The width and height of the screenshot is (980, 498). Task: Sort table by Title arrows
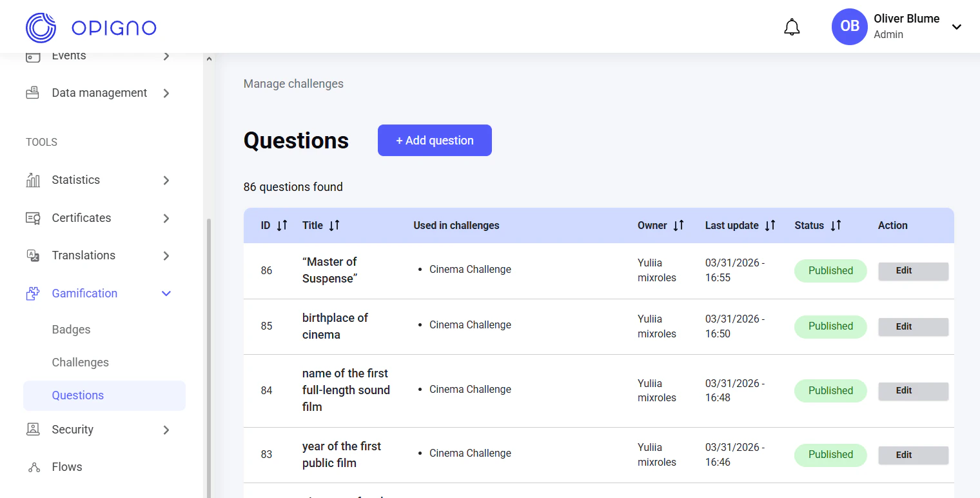click(334, 226)
